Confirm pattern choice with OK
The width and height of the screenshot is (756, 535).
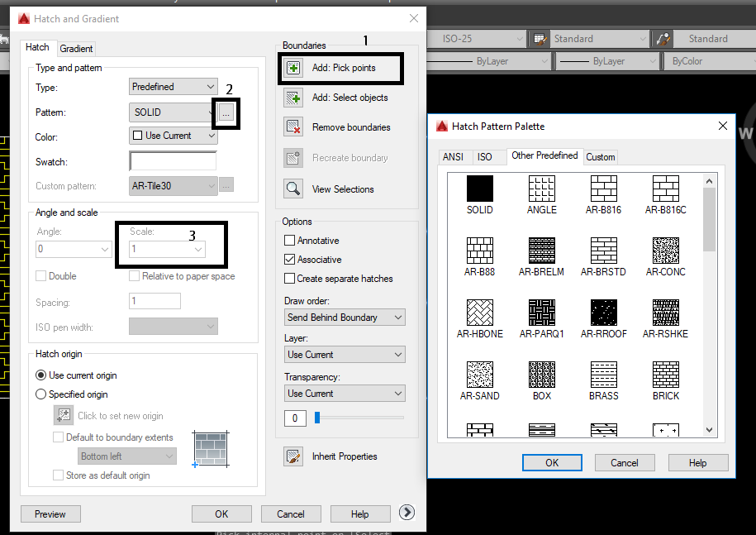coord(551,462)
